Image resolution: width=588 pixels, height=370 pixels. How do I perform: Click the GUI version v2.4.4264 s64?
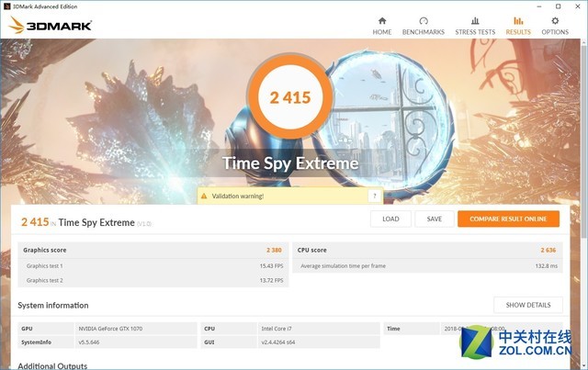pos(277,342)
